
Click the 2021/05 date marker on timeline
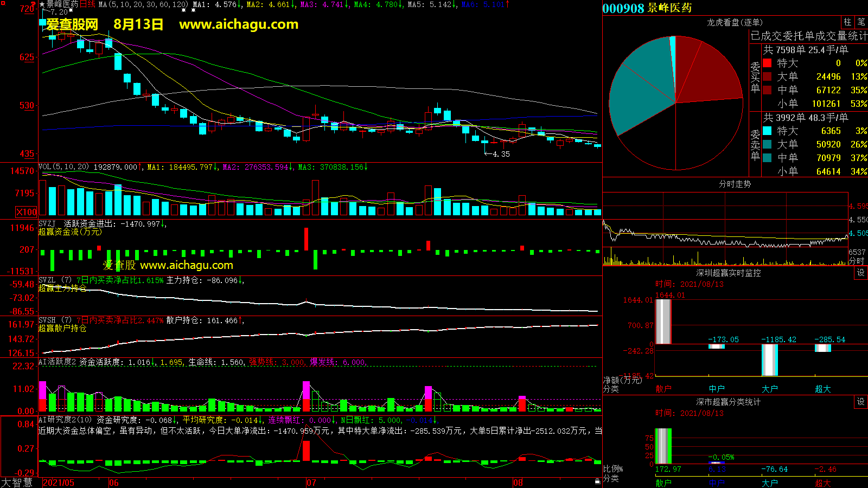click(59, 483)
